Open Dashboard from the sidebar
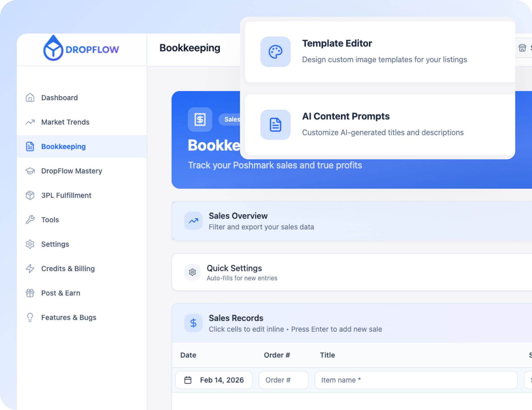Screen dimensions: 532x410 pyautogui.click(x=59, y=98)
